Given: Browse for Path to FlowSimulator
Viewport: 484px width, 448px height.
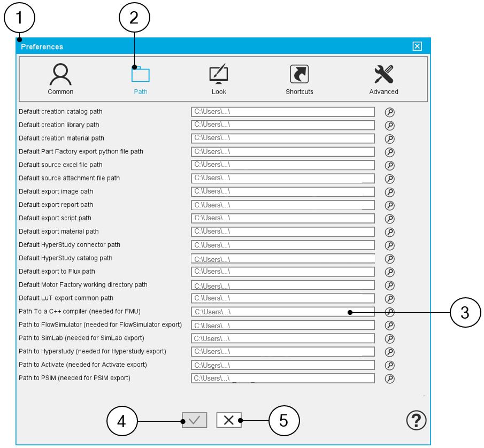Looking at the screenshot, I should (x=390, y=325).
